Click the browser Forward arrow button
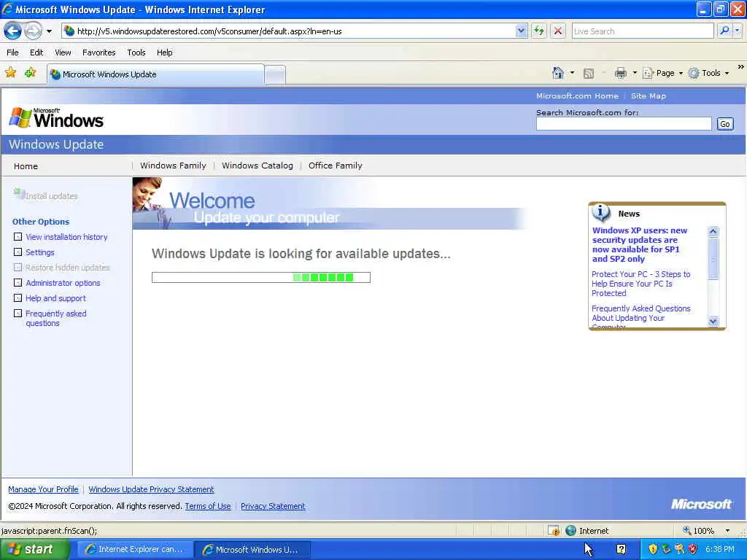This screenshot has height=560, width=747. (33, 31)
